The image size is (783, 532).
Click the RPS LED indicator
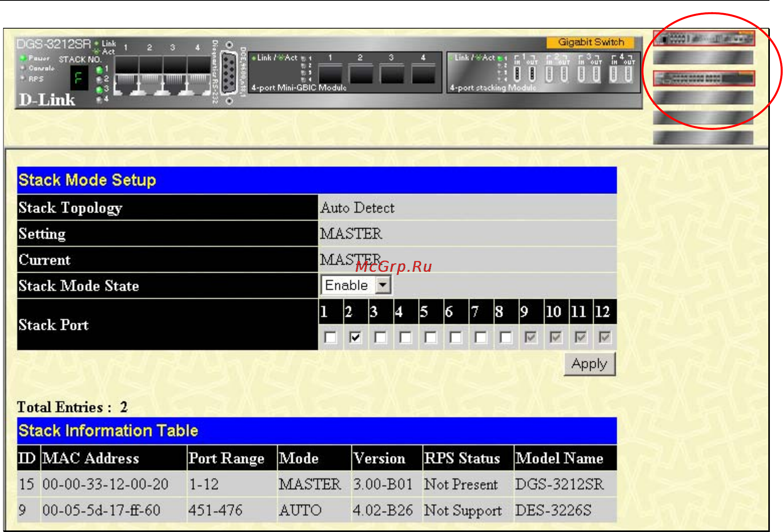(x=23, y=78)
